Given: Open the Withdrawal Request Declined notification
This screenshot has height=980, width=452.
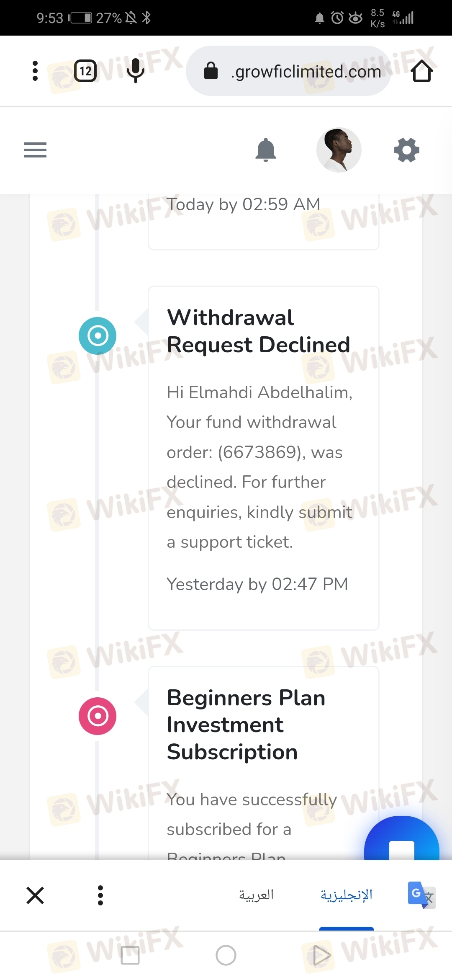Looking at the screenshot, I should 259,331.
